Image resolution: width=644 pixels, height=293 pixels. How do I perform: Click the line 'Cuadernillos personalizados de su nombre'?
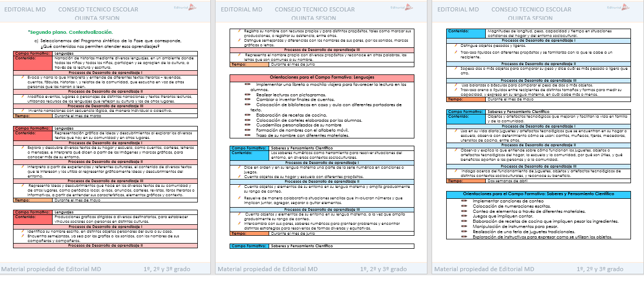click(298, 125)
